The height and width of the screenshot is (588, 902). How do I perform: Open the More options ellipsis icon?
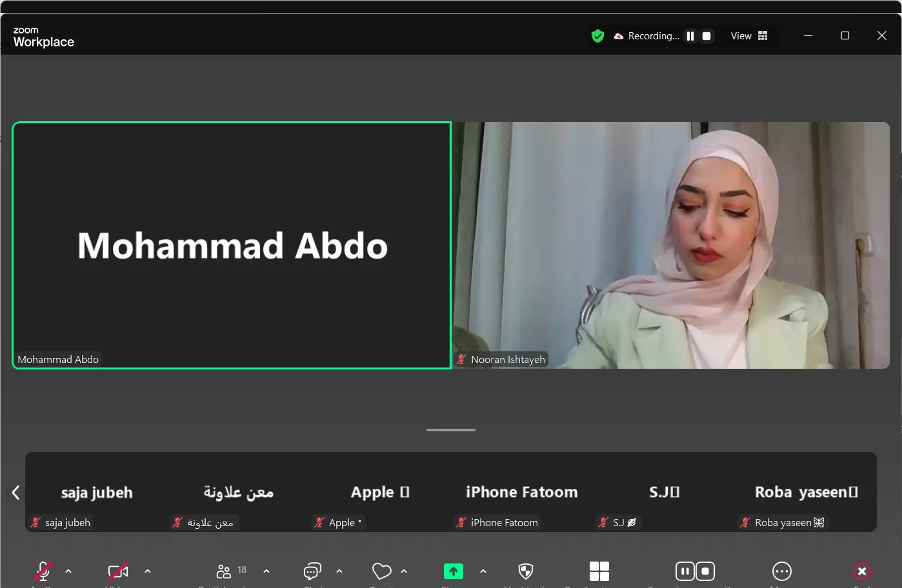782,571
